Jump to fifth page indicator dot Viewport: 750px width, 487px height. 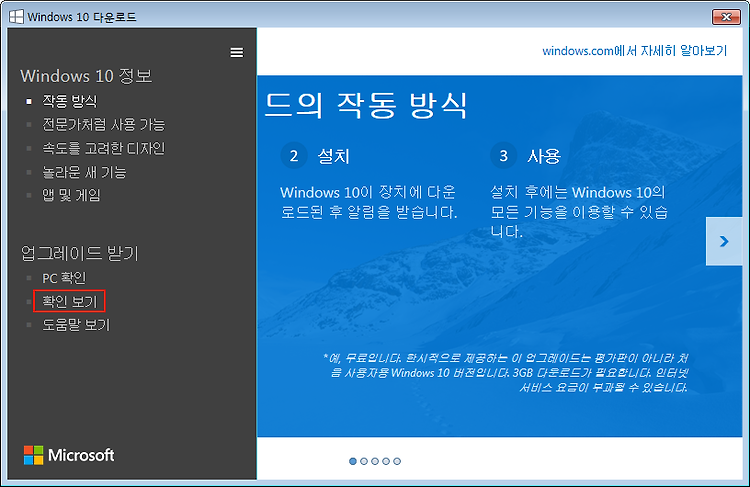(397, 461)
